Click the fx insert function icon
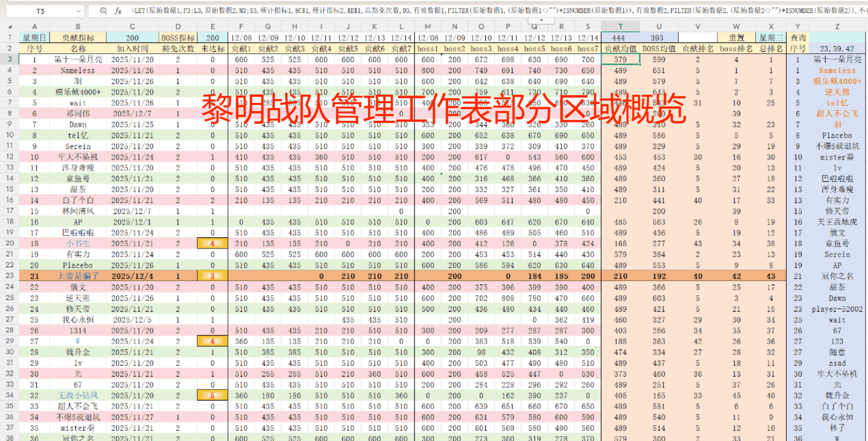This screenshot has width=868, height=441. point(118,11)
